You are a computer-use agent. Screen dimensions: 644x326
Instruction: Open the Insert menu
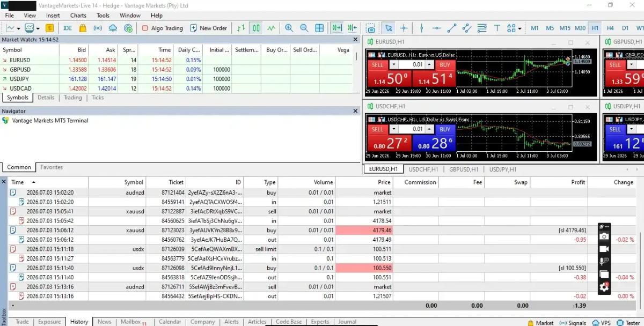click(x=53, y=16)
